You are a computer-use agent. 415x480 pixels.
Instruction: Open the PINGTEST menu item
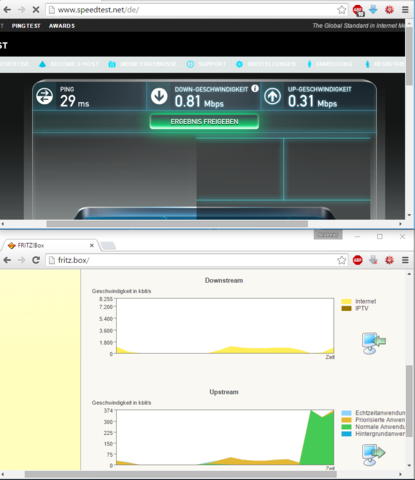point(26,26)
